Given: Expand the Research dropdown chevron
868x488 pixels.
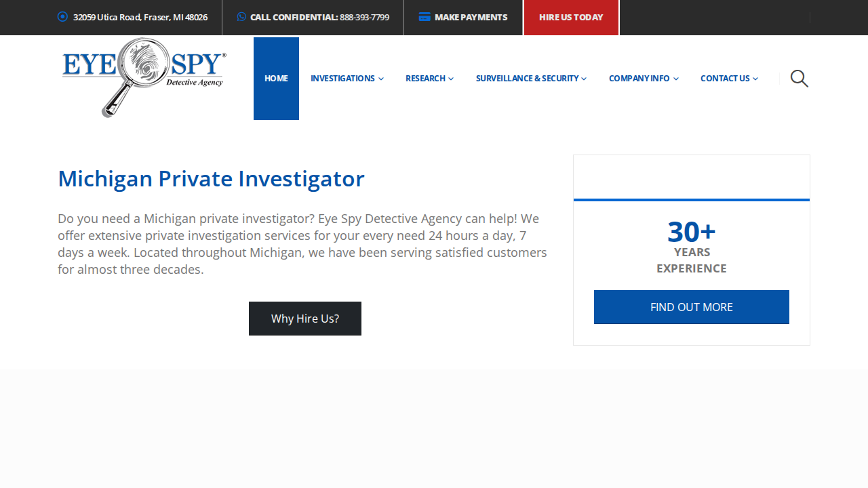Looking at the screenshot, I should pyautogui.click(x=451, y=79).
